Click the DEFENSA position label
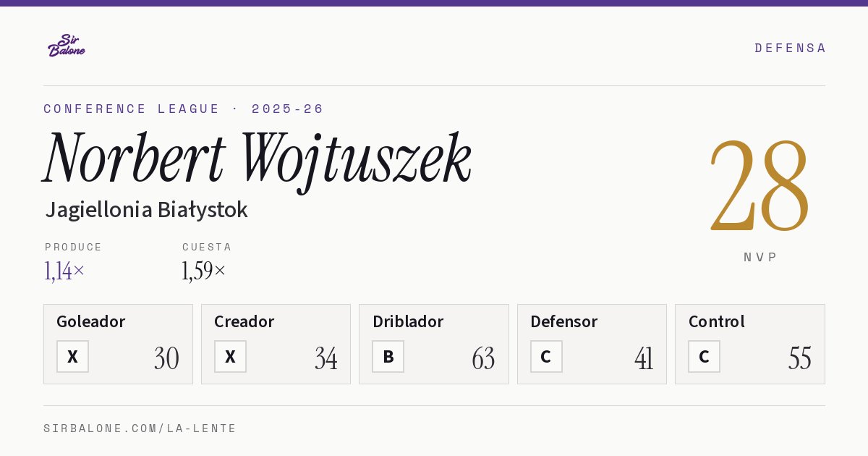The image size is (868, 456). pos(790,48)
